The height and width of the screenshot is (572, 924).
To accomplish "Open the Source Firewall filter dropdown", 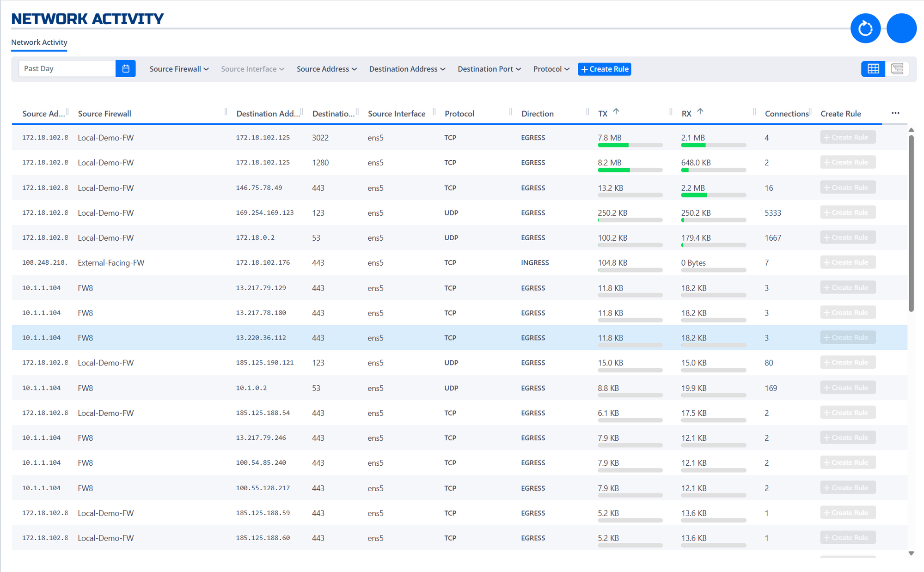I will point(179,69).
